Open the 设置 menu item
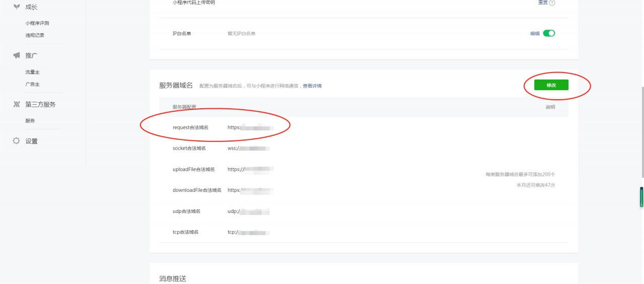644x284 pixels. [x=32, y=141]
